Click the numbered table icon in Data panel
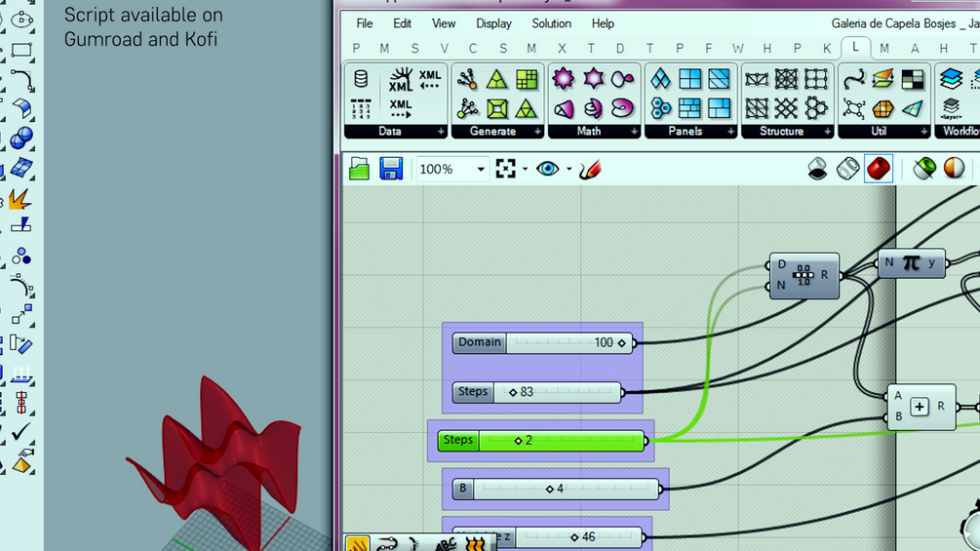The height and width of the screenshot is (551, 980). (361, 108)
